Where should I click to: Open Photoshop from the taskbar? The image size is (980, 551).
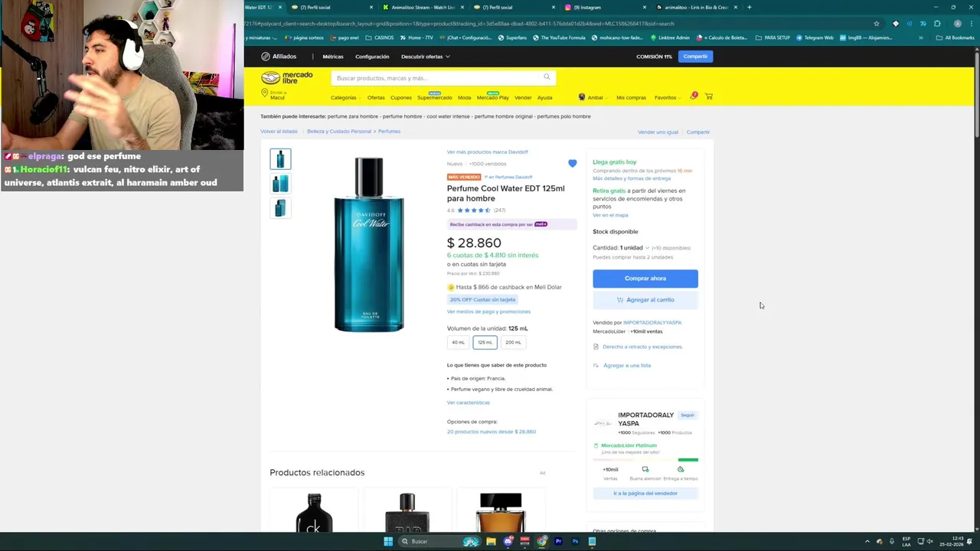coord(575,542)
